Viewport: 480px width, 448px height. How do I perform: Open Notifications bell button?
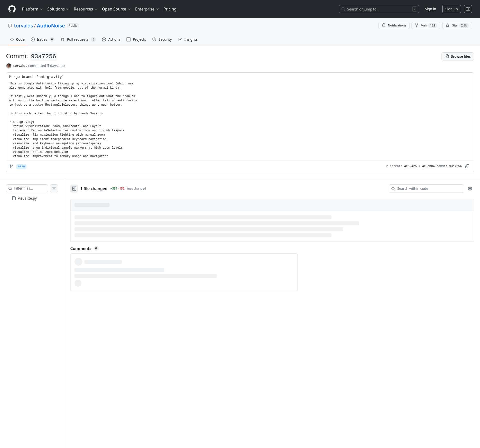(x=394, y=25)
